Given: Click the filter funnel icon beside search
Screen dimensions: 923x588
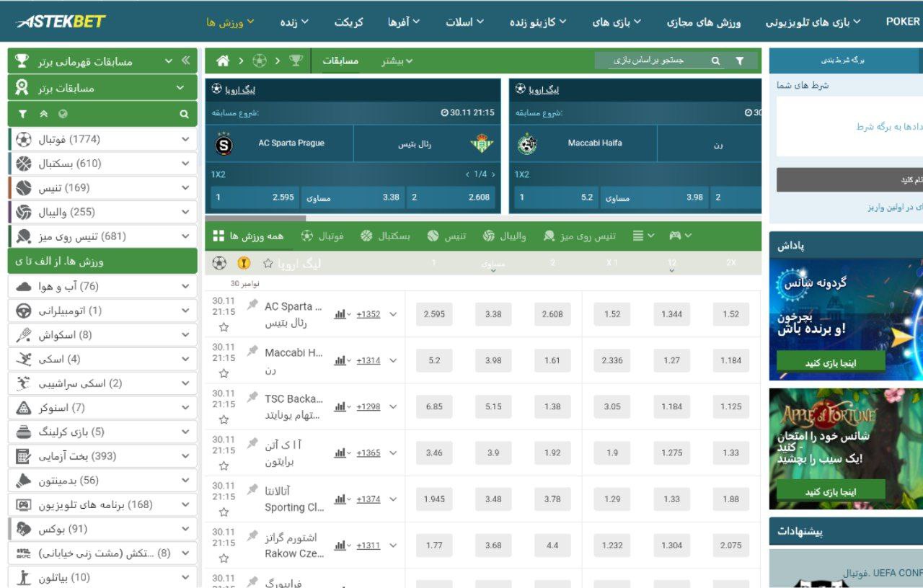Looking at the screenshot, I should [739, 61].
